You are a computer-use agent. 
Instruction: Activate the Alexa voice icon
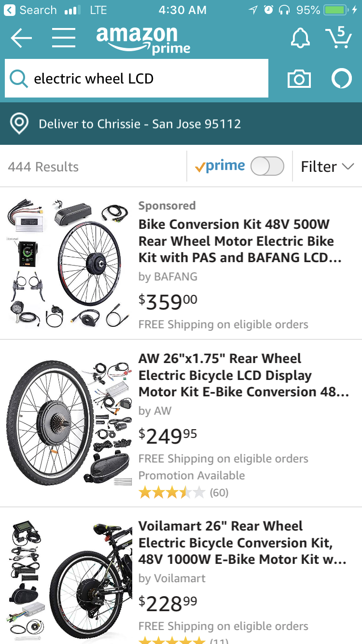click(x=342, y=79)
